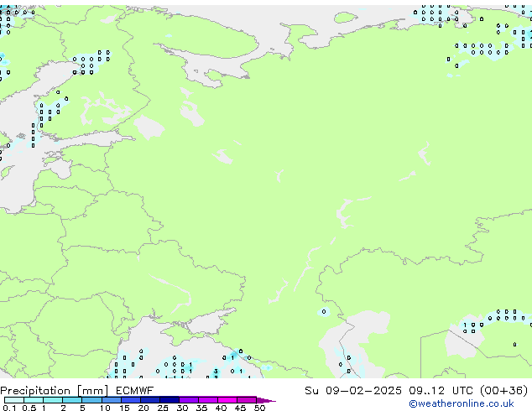
Task: Click the 'ECMWF' model label
Action: click(135, 391)
